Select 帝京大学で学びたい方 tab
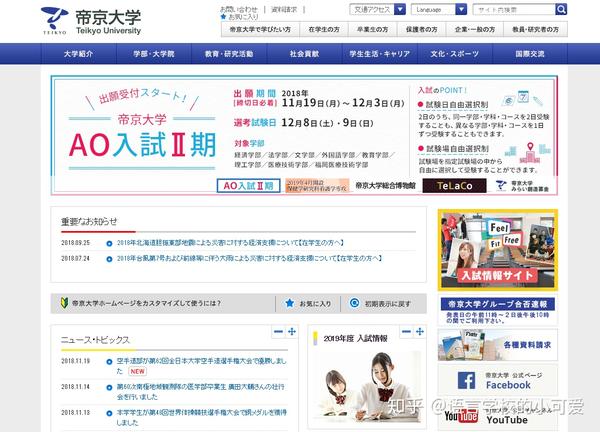 [260, 29]
